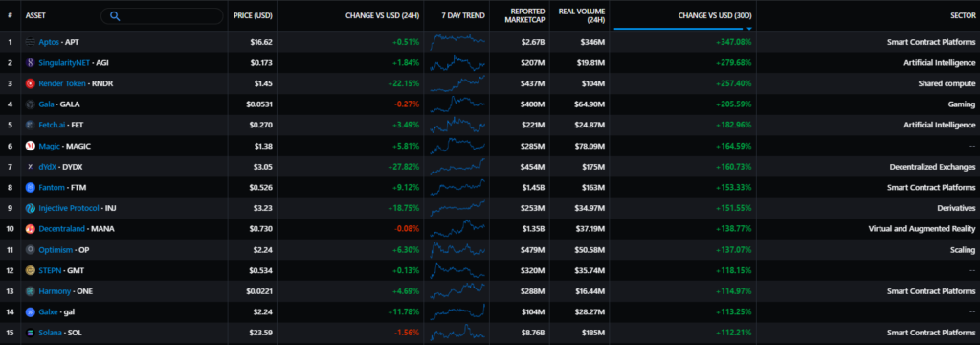Sort by Price (USD) column header
980x345 pixels.
(253, 15)
